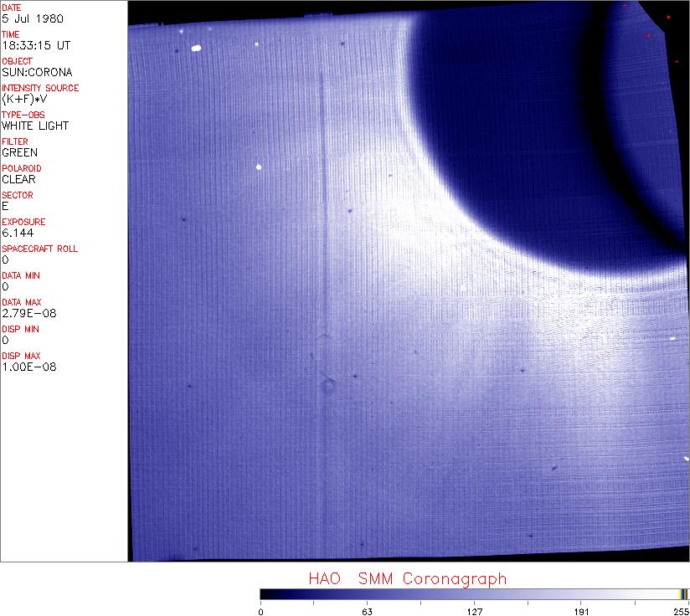Click the "191" tick label under the color bar
690x616 pixels.
point(581,610)
